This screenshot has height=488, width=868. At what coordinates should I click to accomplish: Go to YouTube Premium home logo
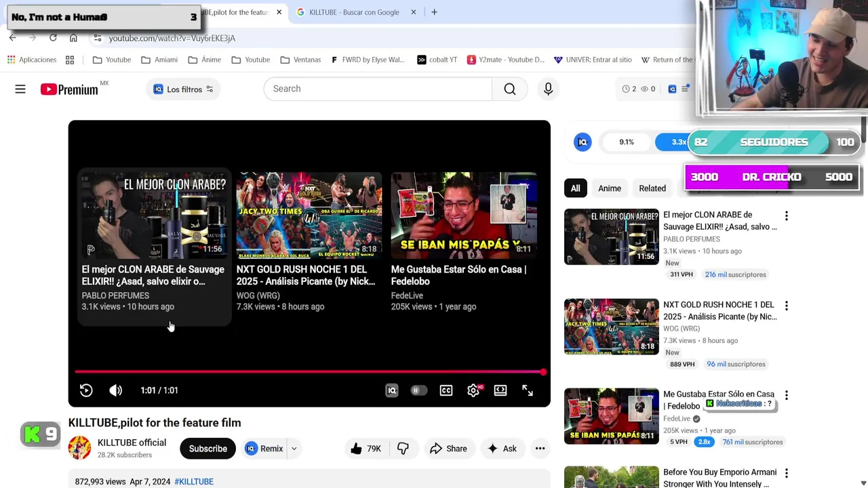[69, 89]
